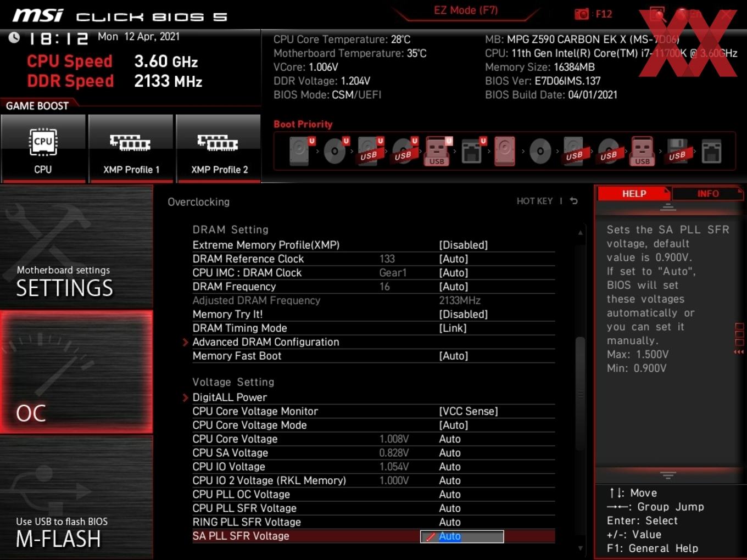This screenshot has height=560, width=747.
Task: Click the date Mon 12 Apr, 2021
Action: pyautogui.click(x=138, y=36)
